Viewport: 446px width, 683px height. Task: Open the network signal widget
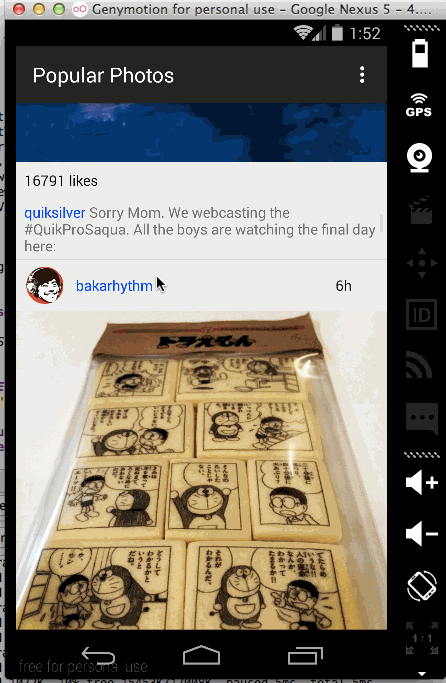click(x=419, y=365)
